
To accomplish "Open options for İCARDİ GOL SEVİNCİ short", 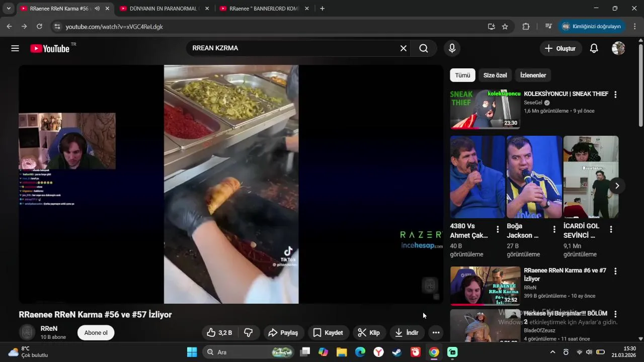I will (x=611, y=229).
